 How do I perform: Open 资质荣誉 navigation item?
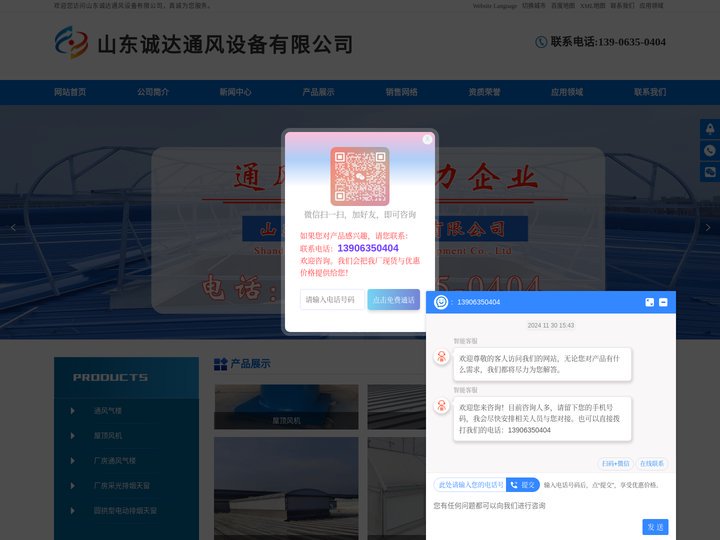(484, 92)
